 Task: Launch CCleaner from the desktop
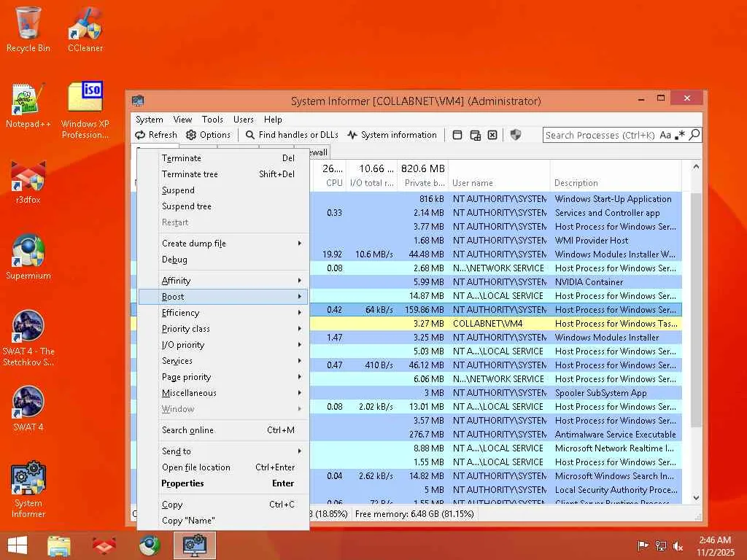coord(85,29)
